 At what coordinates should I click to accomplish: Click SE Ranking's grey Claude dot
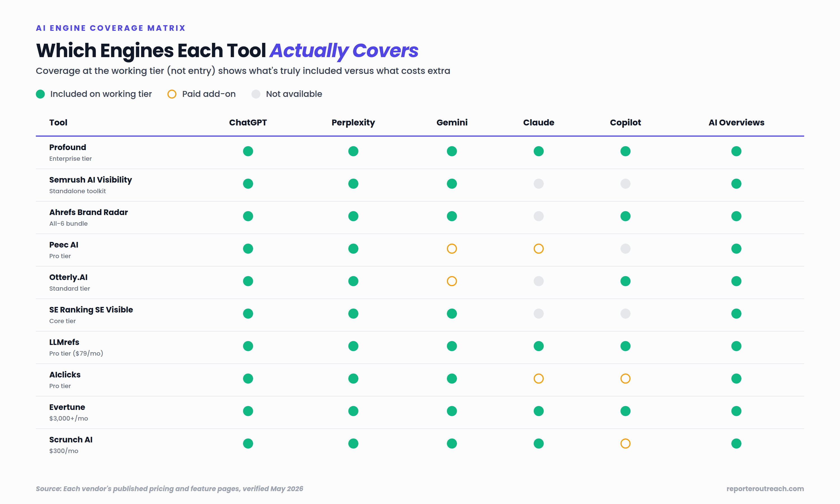click(x=538, y=314)
